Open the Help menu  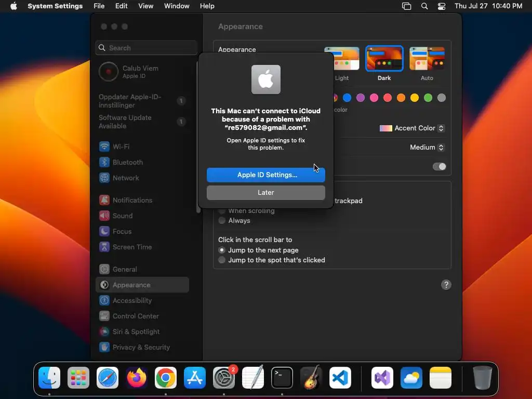tap(207, 6)
